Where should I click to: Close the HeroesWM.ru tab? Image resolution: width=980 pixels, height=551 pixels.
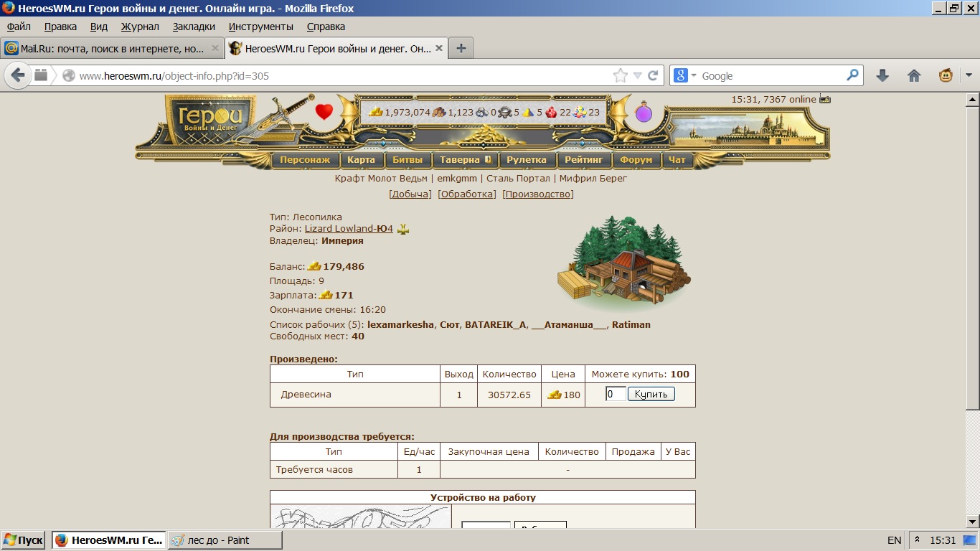pos(438,49)
